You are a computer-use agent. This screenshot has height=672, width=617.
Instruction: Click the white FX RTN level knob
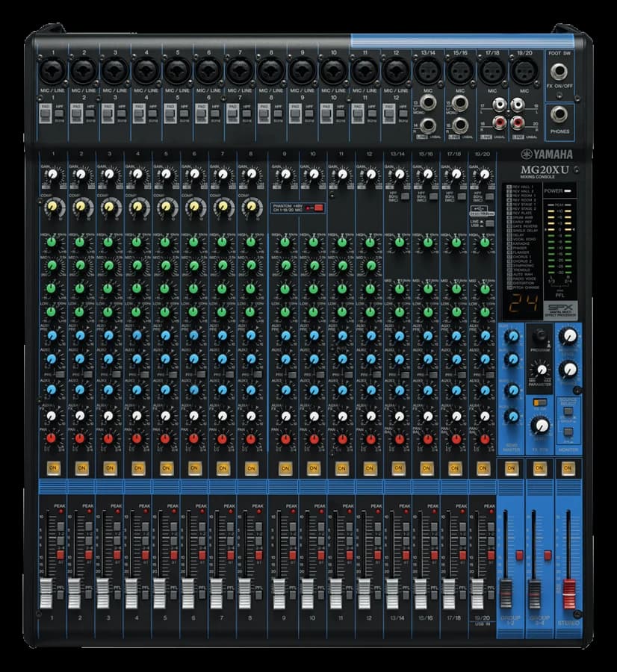point(542,425)
